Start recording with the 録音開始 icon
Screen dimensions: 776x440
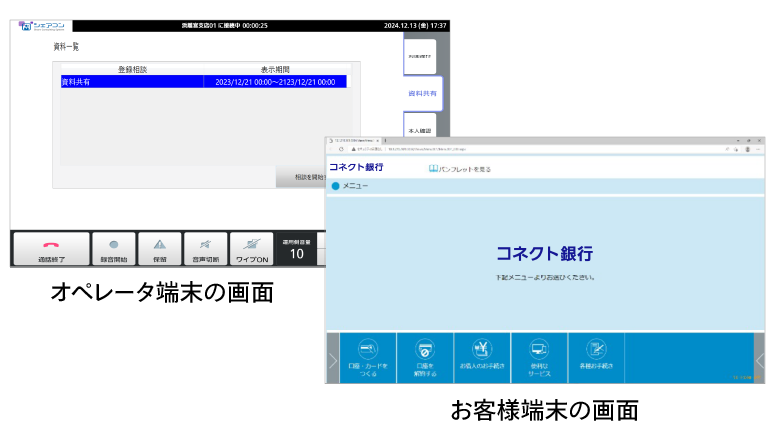point(113,245)
